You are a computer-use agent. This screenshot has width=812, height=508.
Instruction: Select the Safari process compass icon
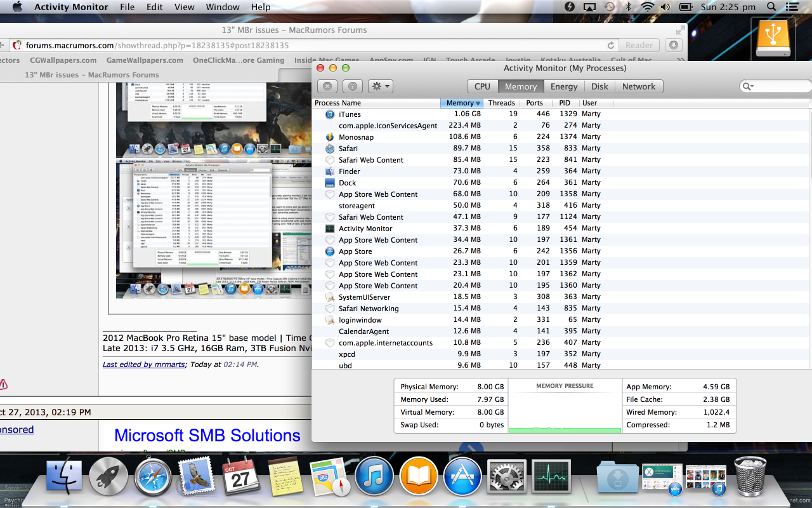(330, 149)
